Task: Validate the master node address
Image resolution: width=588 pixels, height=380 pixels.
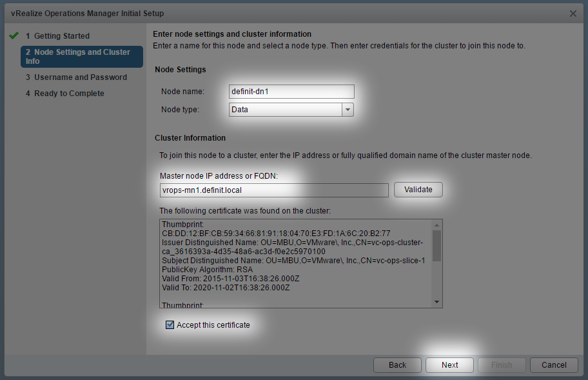Action: click(x=418, y=190)
